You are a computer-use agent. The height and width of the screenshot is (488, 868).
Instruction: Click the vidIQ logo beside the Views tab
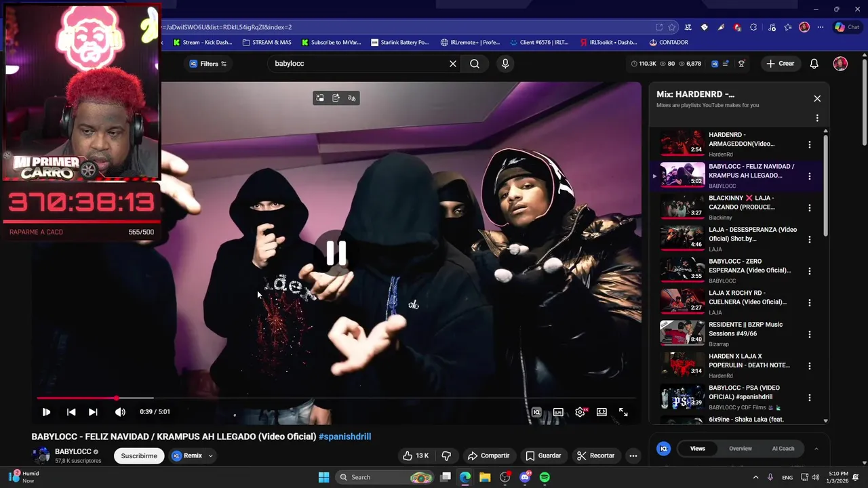[x=664, y=449]
